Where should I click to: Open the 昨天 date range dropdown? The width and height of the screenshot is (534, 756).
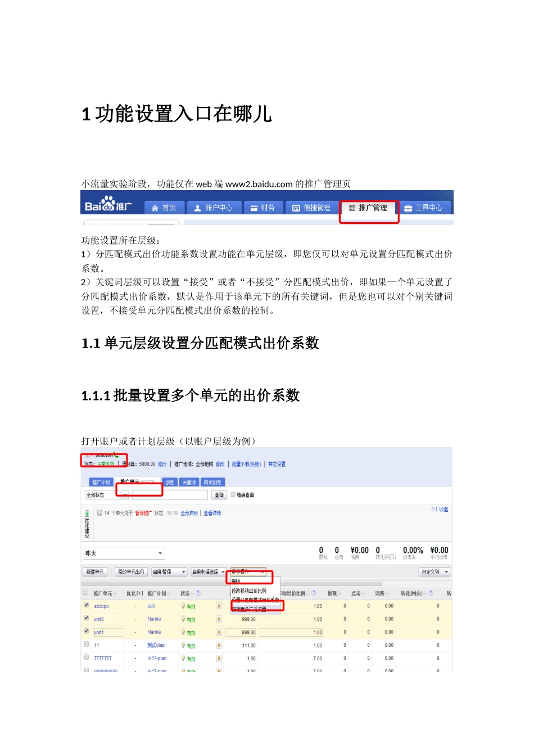pos(124,553)
